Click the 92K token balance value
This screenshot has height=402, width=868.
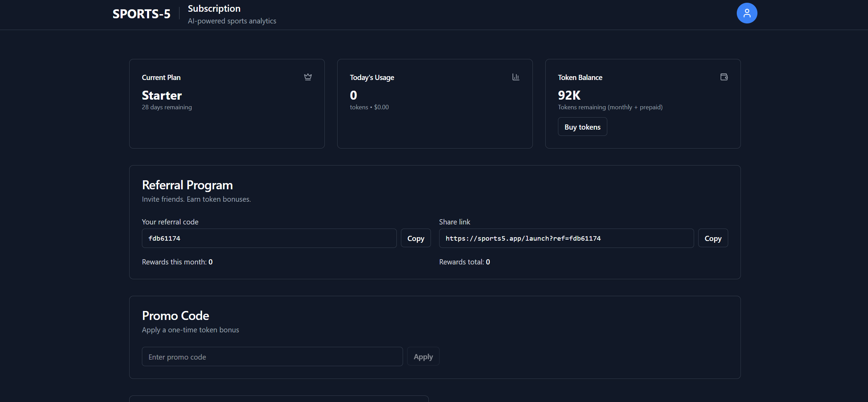tap(569, 96)
